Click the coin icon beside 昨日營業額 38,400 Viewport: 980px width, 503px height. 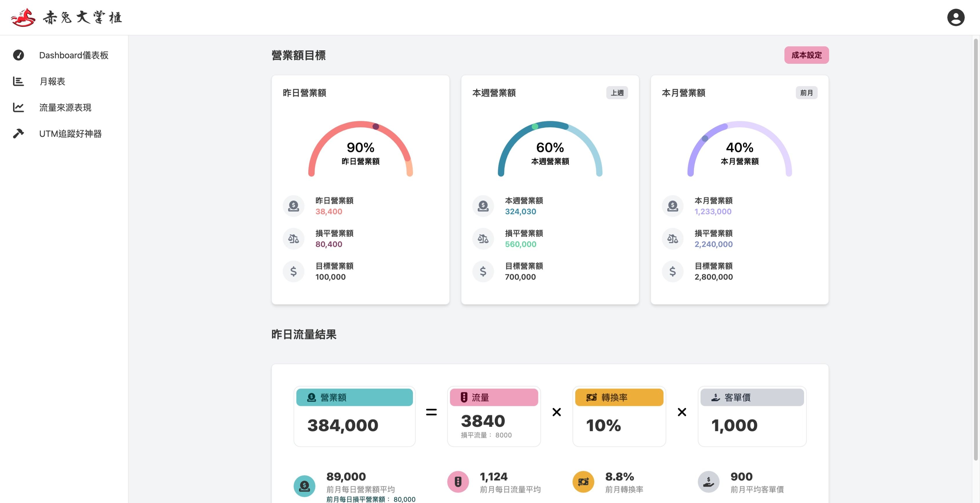click(293, 206)
